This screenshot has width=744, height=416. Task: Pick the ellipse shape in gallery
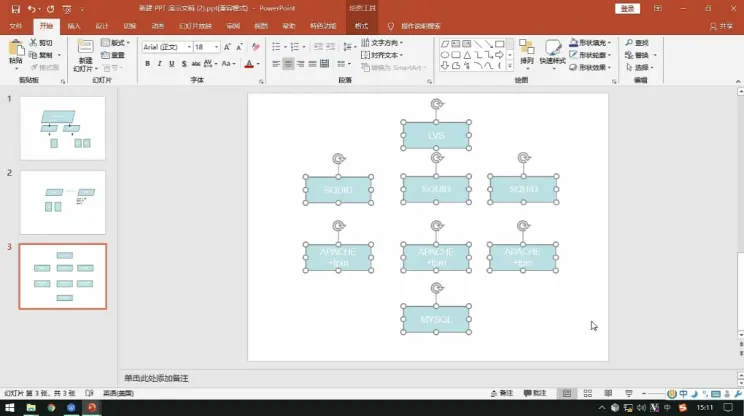click(445, 55)
